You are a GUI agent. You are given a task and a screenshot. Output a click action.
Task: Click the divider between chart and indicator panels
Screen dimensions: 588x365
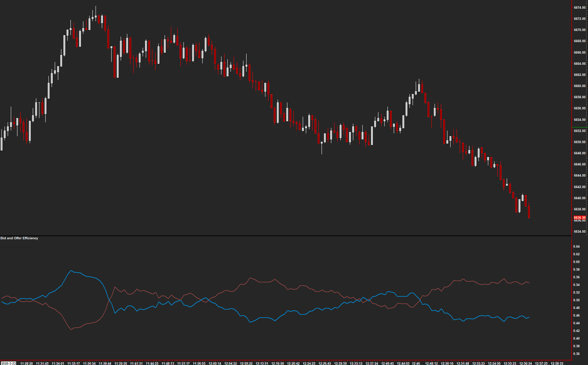click(279, 235)
